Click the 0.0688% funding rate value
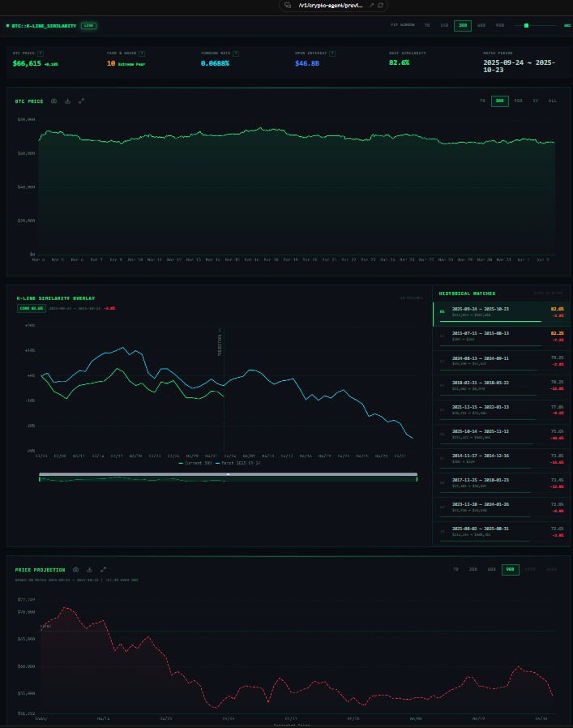This screenshot has height=728, width=573. coord(215,63)
